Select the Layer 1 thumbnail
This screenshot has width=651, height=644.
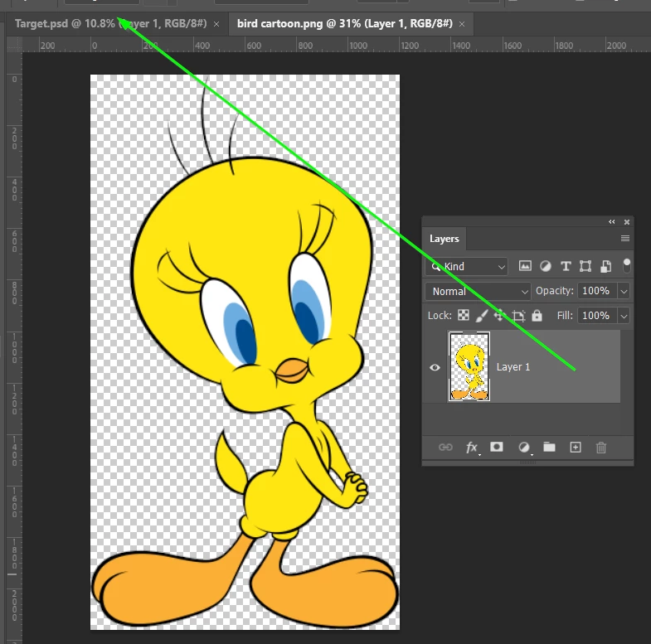pos(469,366)
